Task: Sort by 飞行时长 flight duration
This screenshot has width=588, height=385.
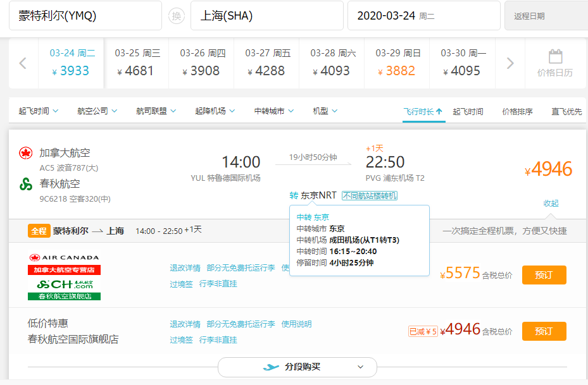Action: [423, 112]
